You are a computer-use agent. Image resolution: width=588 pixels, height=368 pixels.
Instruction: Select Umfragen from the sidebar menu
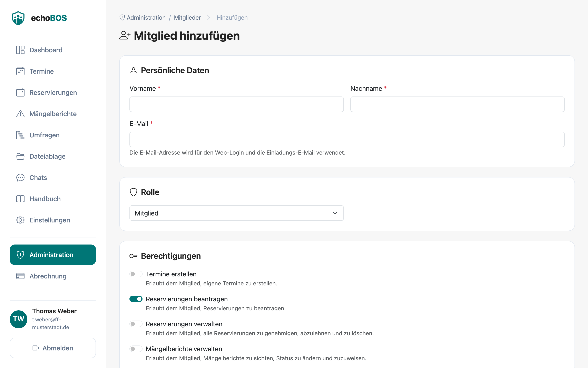[53, 135]
